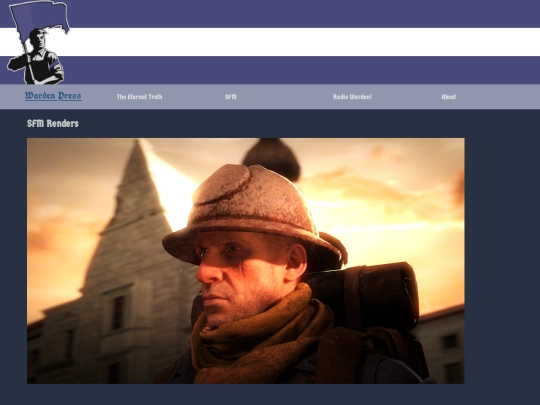Open The Eternal Truth menu item
Image resolution: width=540 pixels, height=405 pixels.
coord(139,97)
